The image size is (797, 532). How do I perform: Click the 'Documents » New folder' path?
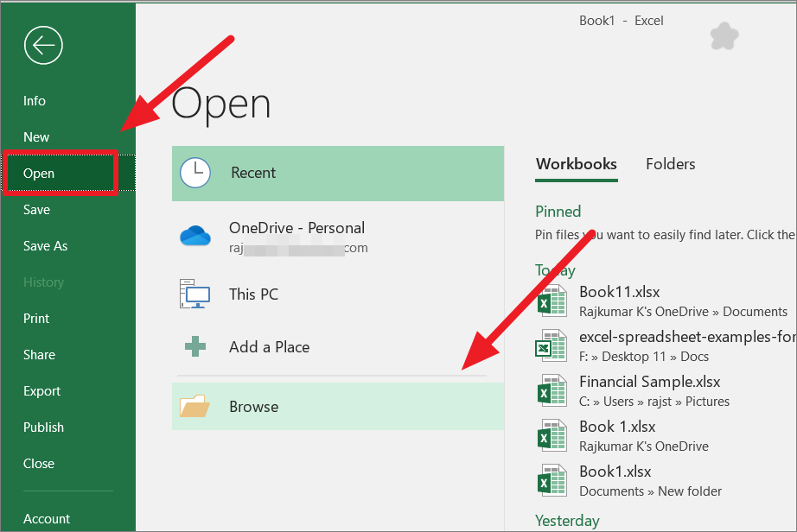click(x=650, y=491)
